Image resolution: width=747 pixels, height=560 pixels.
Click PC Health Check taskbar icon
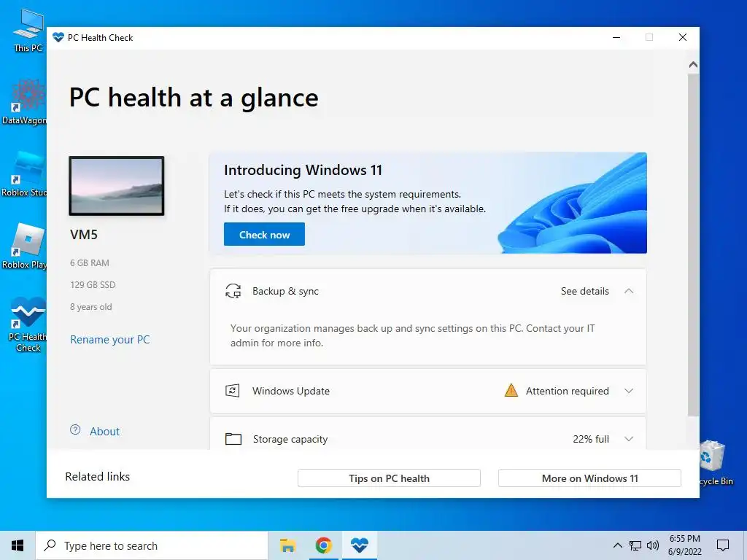[x=359, y=545]
